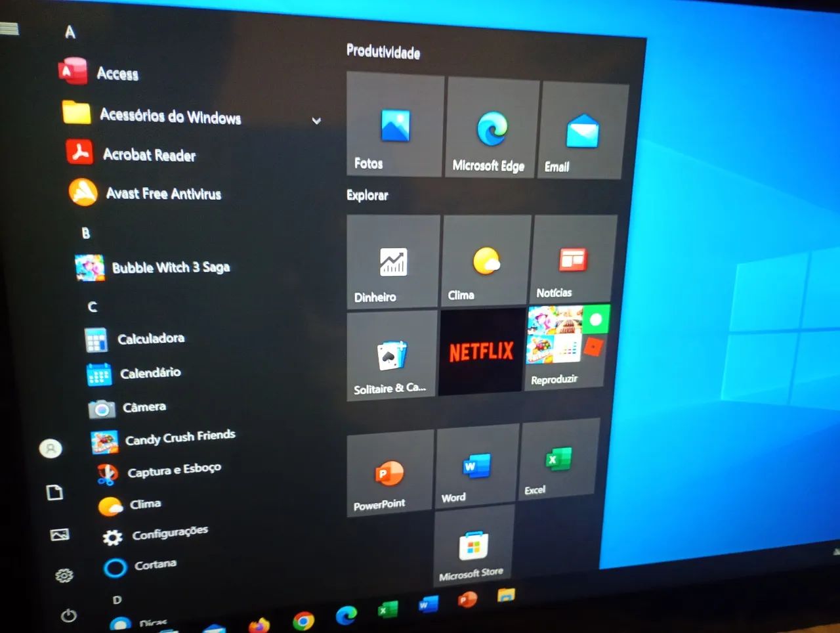
Task: Select the Produtividade group heading
Action: tap(383, 52)
